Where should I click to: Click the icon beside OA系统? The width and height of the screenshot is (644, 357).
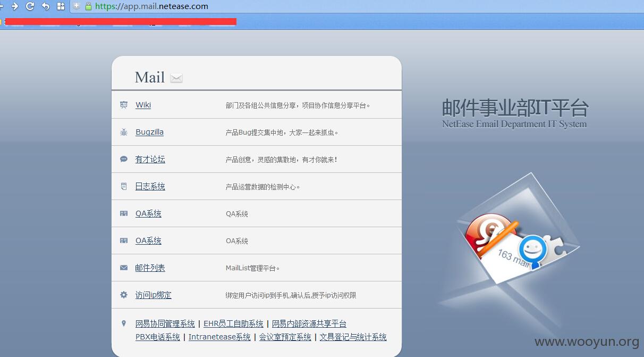click(124, 240)
